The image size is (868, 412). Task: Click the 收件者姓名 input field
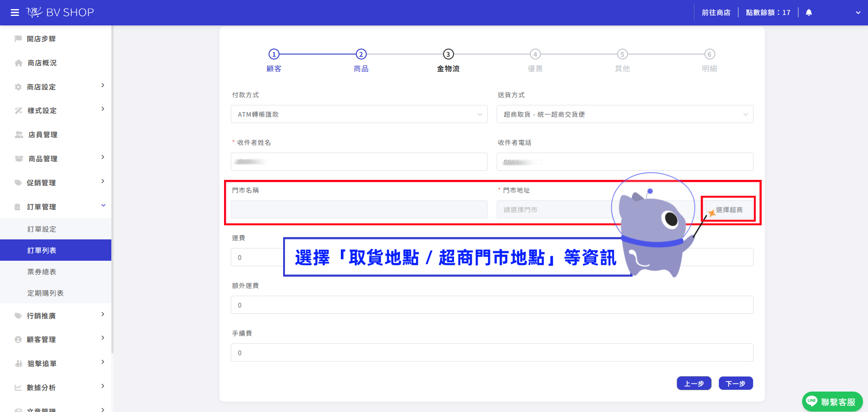[359, 162]
